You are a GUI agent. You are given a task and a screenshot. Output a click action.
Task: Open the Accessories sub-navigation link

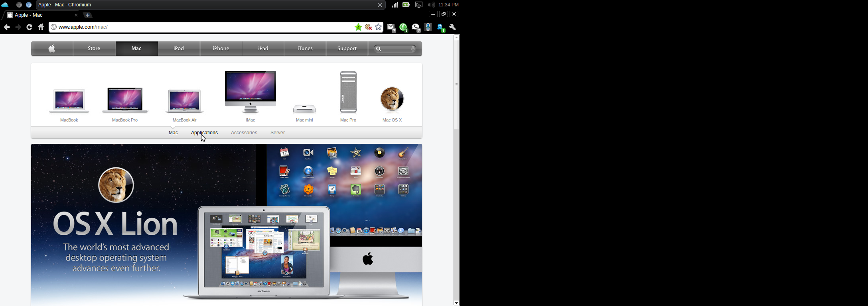tap(244, 133)
